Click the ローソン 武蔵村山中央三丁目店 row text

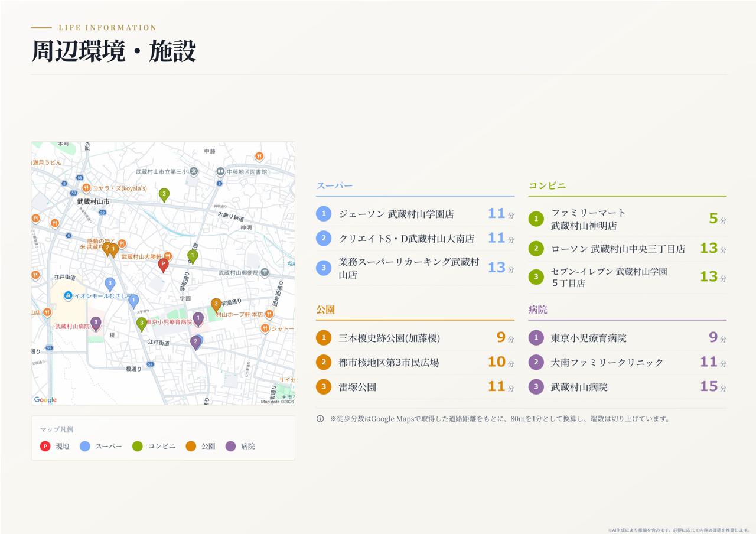click(618, 249)
